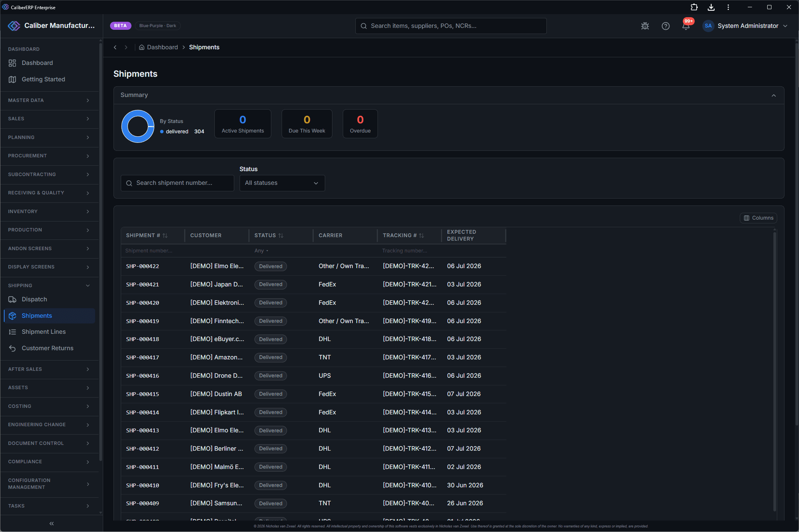This screenshot has height=532, width=799.
Task: Open the notifications bell
Action: 686,26
